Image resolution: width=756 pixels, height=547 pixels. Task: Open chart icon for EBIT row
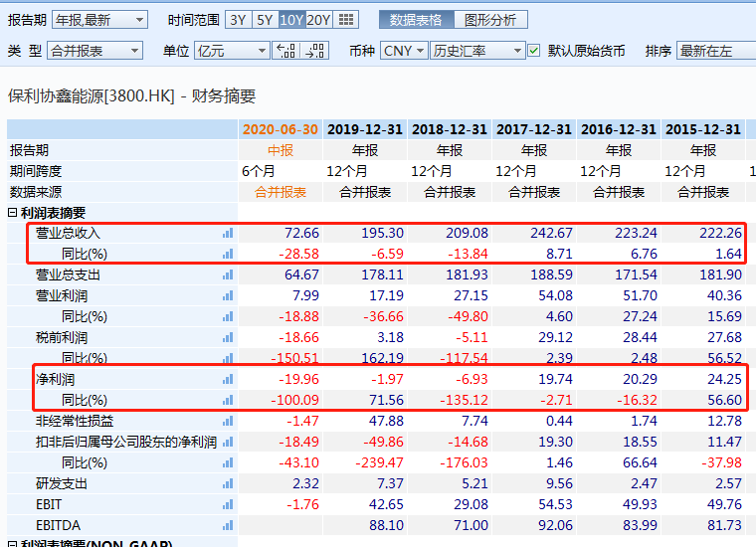pos(228,504)
